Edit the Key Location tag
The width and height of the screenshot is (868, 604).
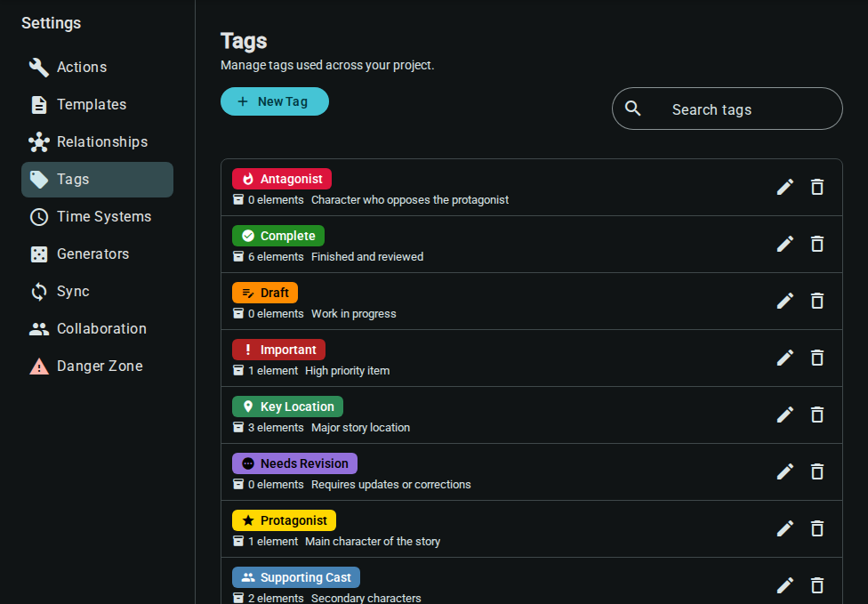tap(785, 415)
